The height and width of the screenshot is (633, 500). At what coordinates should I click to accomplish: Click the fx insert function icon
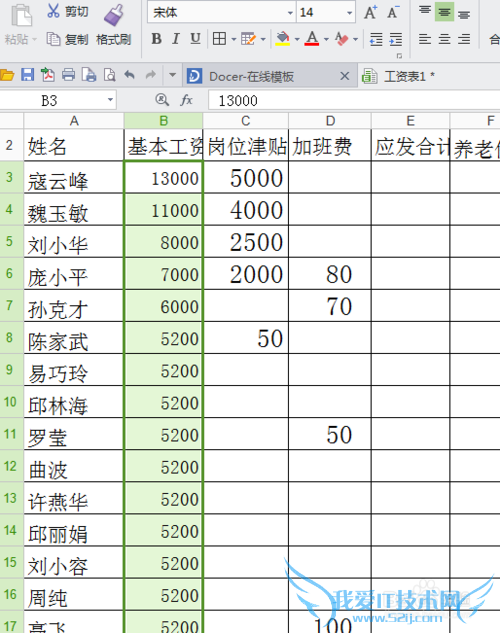click(x=186, y=100)
